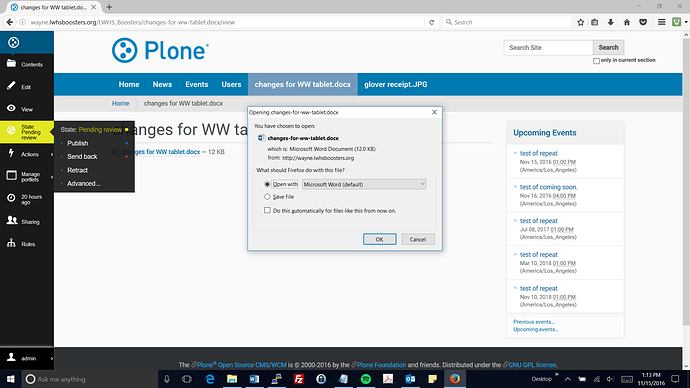Image resolution: width=690 pixels, height=388 pixels.
Task: Open glover receipt.JPG nav tab
Action: tap(396, 84)
